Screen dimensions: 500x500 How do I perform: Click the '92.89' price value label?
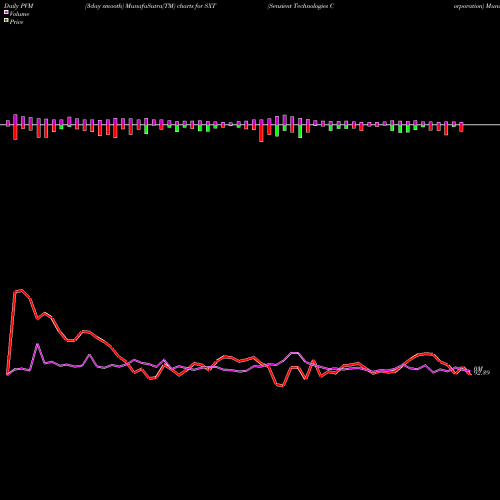pyautogui.click(x=482, y=373)
